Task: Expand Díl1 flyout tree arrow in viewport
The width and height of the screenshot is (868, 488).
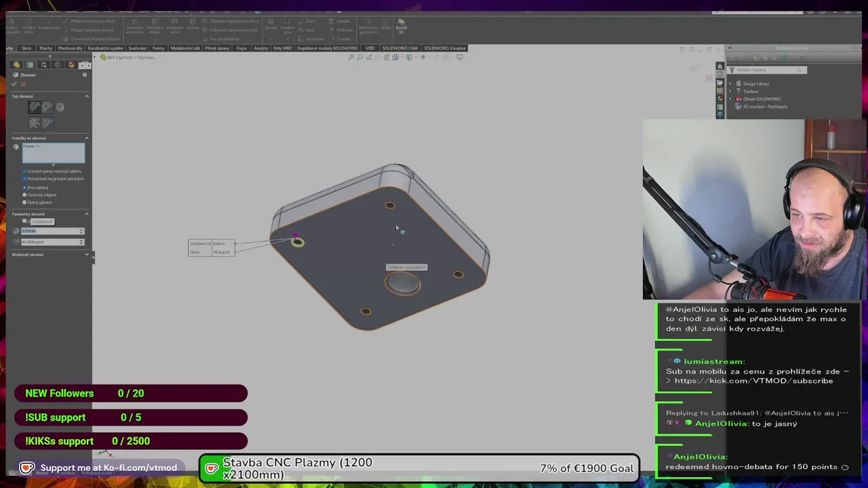Action: point(96,57)
